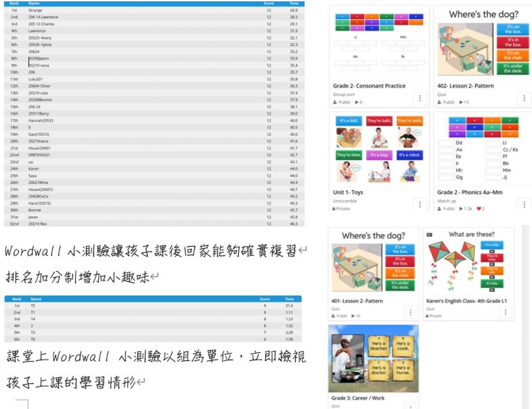532x409 pixels.
Task: Click the Unit 1- Toys activity thumbnail
Action: pos(379,150)
